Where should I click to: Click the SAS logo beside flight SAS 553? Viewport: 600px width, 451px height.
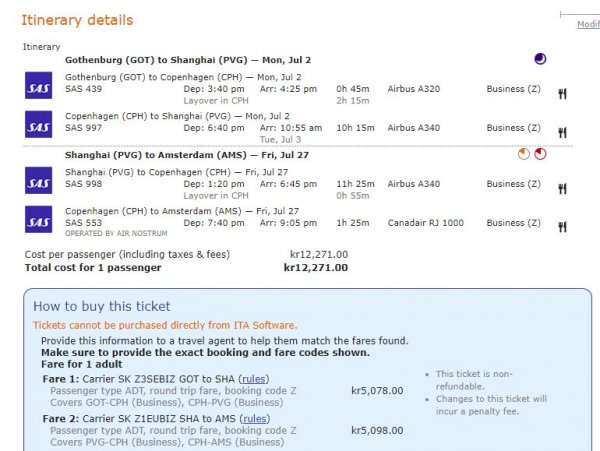(x=38, y=218)
